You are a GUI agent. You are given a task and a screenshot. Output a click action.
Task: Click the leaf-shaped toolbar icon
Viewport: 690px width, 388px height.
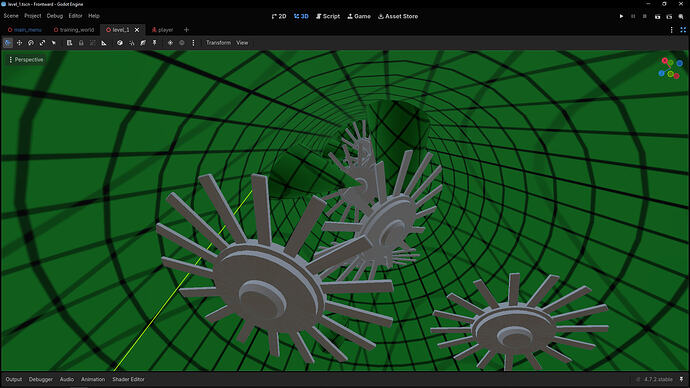point(143,43)
